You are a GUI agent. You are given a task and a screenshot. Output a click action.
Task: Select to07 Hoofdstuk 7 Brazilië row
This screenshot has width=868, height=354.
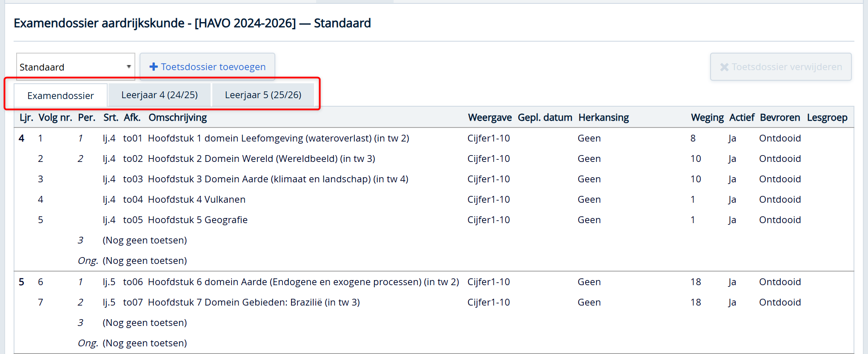254,302
